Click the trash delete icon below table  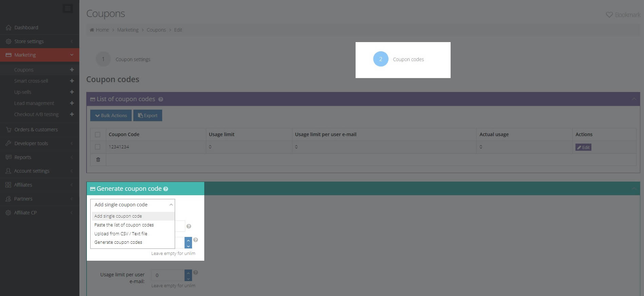click(x=98, y=160)
